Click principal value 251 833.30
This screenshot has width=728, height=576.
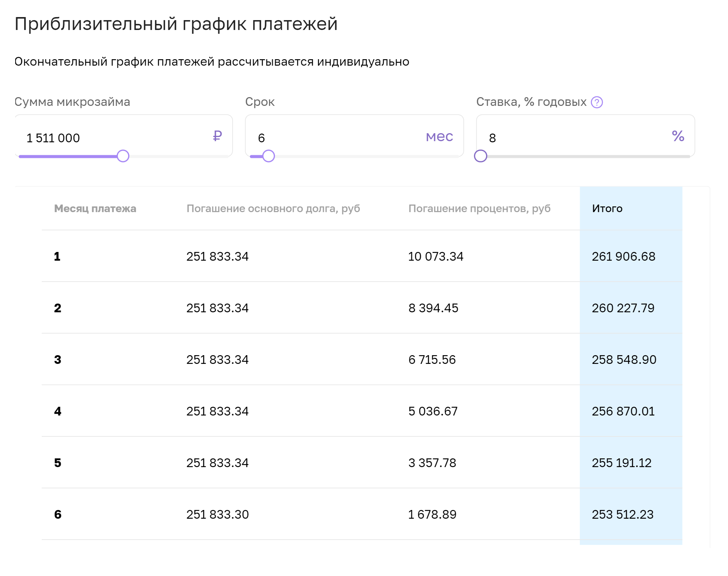(218, 515)
